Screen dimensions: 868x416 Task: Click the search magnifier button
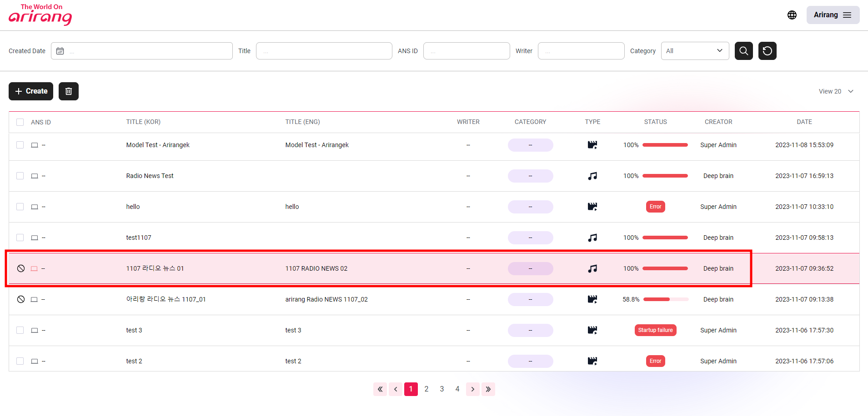coord(743,51)
